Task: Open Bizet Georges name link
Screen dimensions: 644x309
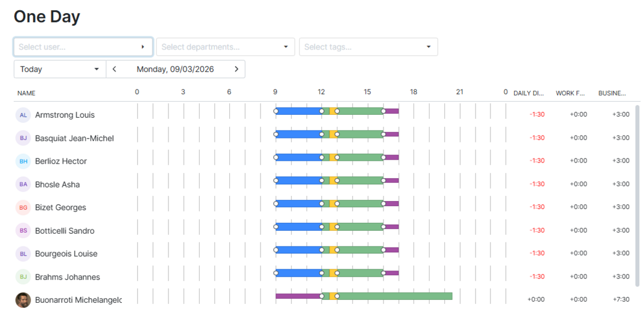Action: [x=61, y=208]
